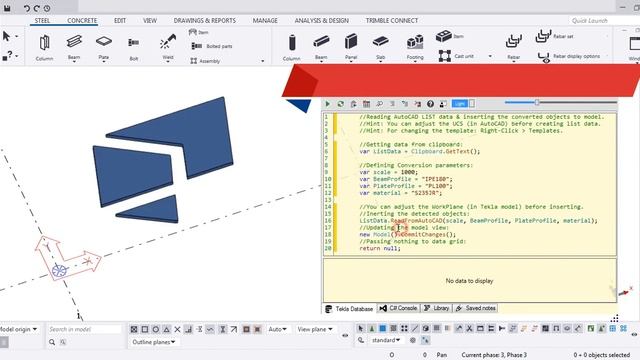Open the TRIMBLE CONNECT tab
640x360 pixels.
coord(391,20)
